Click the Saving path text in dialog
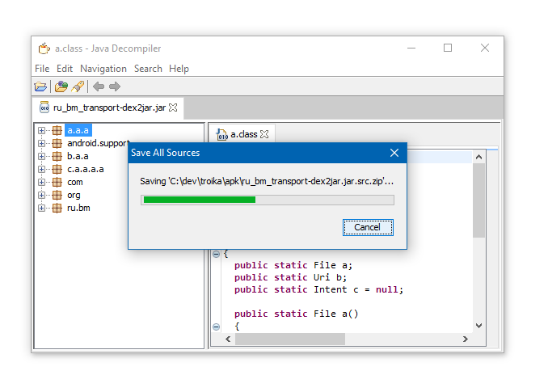Viewport: 548px width, 392px height. click(x=267, y=181)
